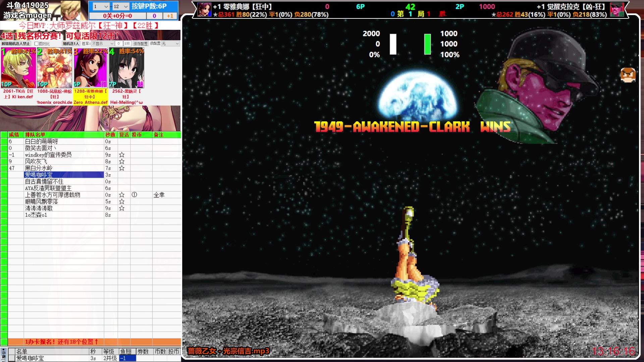Open the first number dropdown showing 1

point(101,6)
